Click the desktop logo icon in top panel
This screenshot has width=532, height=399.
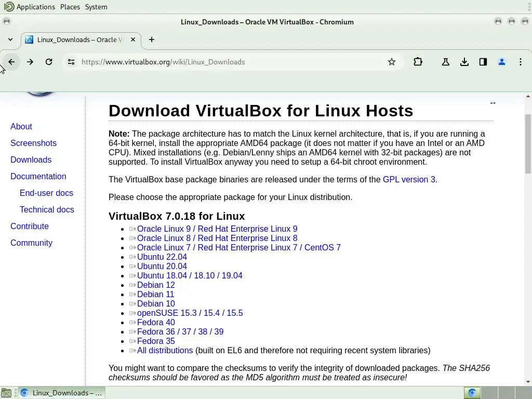pyautogui.click(x=9, y=7)
